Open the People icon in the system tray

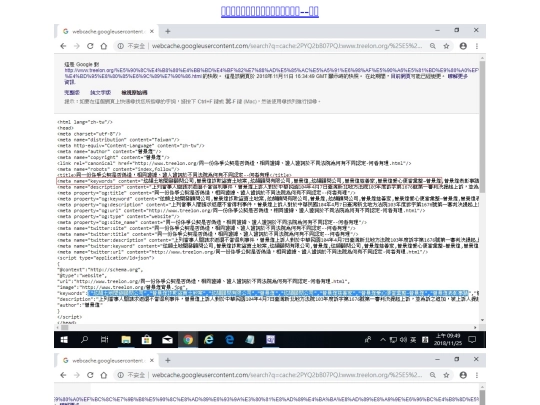pyautogui.click(x=368, y=340)
